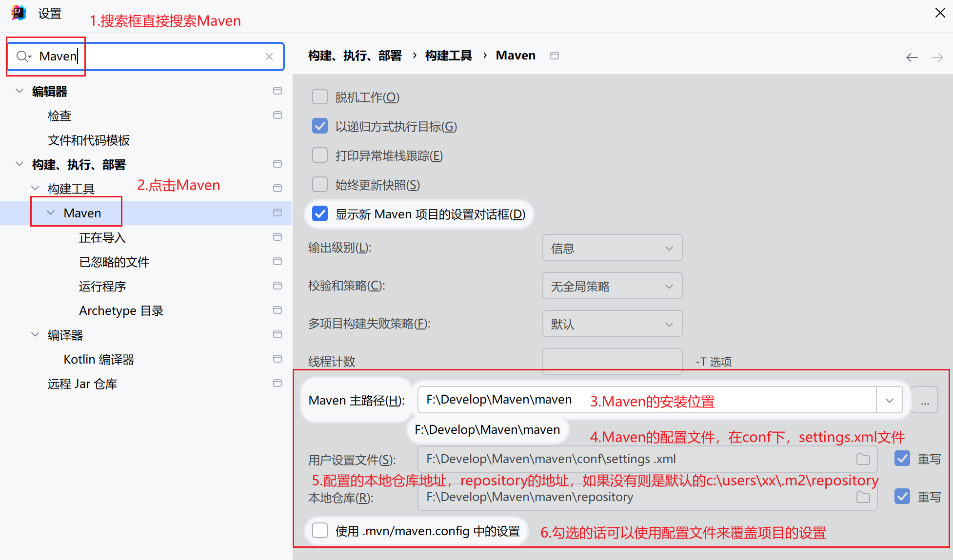The height and width of the screenshot is (560, 953).
Task: Select 已忽略的文件 under Maven
Action: [114, 262]
